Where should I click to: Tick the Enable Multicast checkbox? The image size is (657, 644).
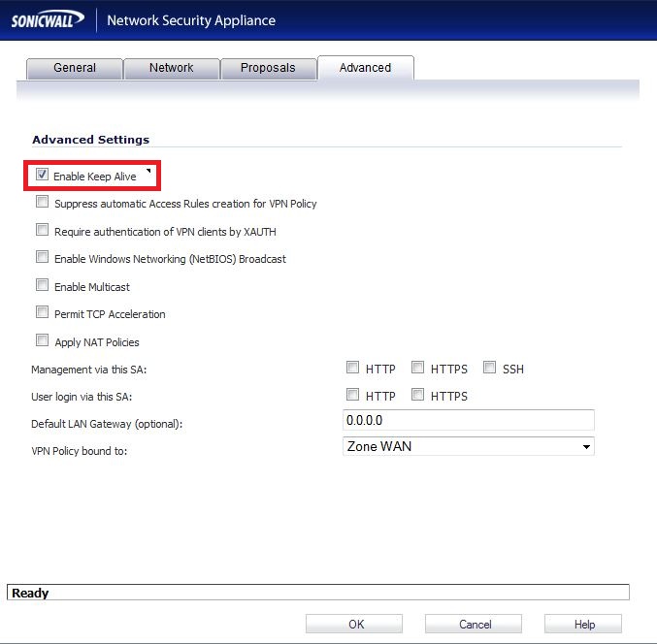pos(42,286)
